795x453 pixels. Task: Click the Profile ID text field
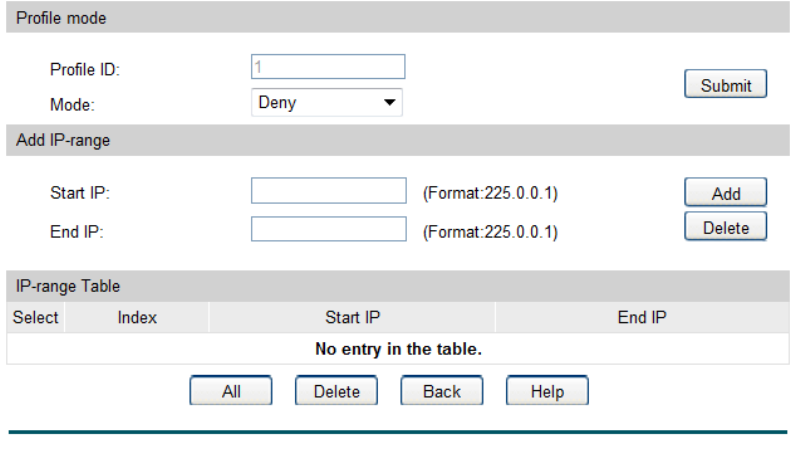(x=328, y=67)
